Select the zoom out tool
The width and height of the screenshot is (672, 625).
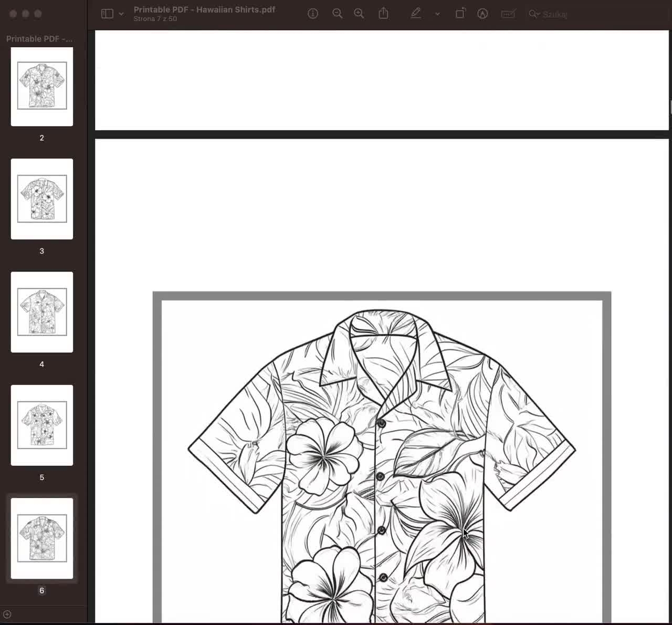pyautogui.click(x=338, y=14)
